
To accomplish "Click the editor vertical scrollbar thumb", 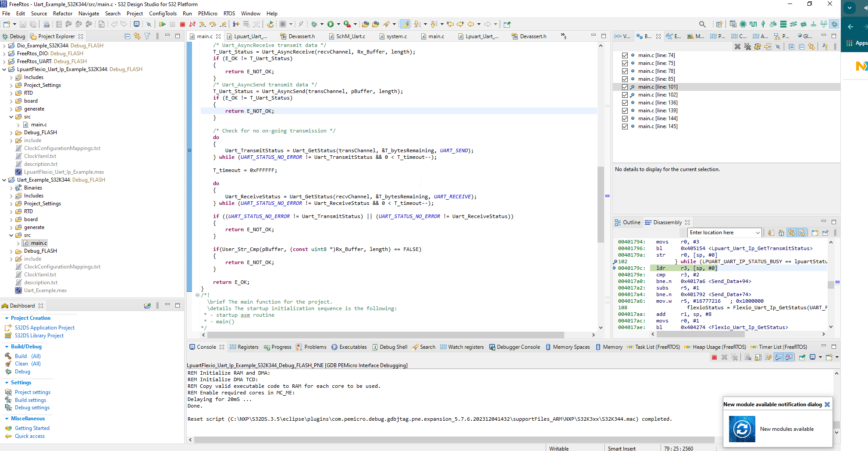I will click(x=601, y=205).
